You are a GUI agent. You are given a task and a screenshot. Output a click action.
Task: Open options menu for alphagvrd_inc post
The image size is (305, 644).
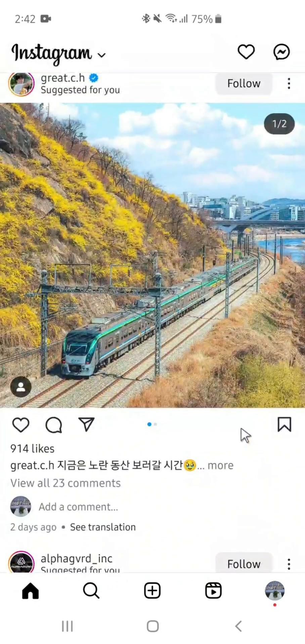click(289, 564)
